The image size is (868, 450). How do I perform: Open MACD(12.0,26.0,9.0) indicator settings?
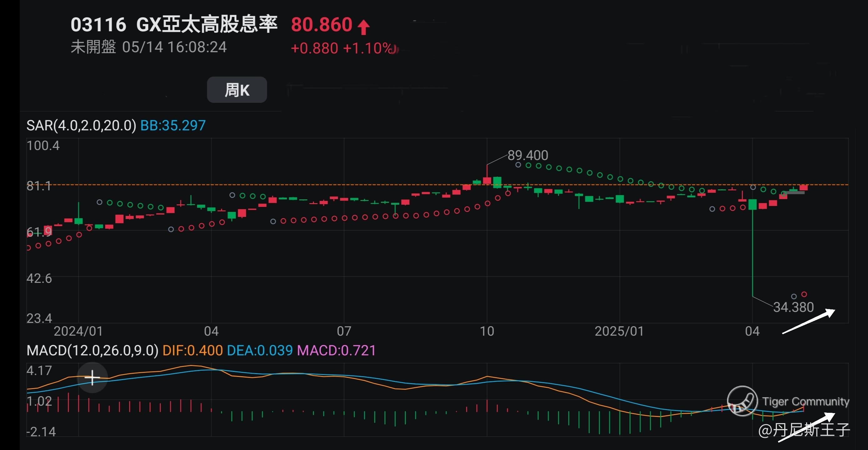click(x=92, y=350)
